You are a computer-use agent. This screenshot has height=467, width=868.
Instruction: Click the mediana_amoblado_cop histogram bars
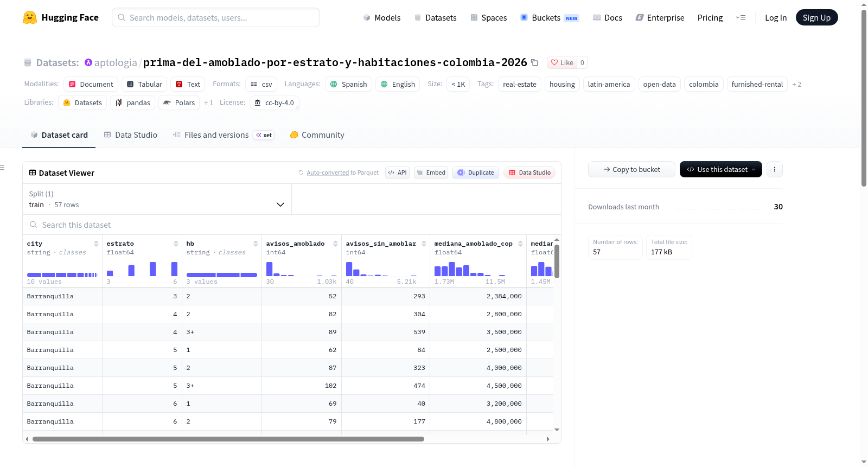point(470,269)
